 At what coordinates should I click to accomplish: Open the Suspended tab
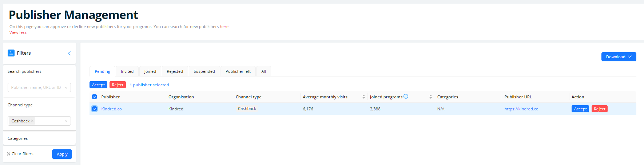pyautogui.click(x=204, y=71)
